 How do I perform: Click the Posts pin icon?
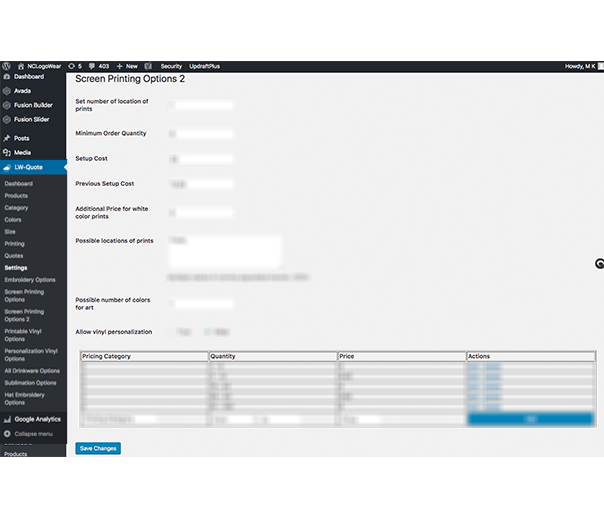tap(7, 138)
